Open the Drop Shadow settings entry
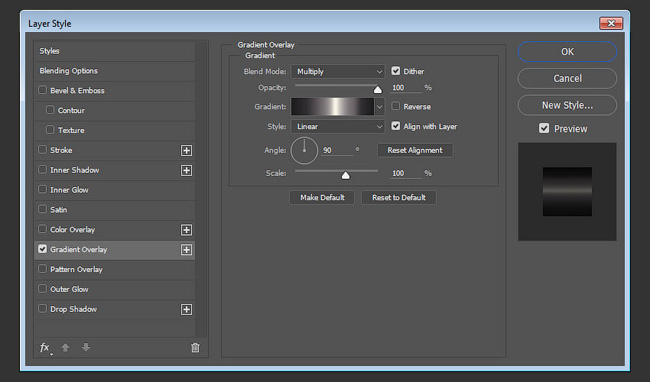Viewport: 650px width, 382px height. [x=74, y=309]
